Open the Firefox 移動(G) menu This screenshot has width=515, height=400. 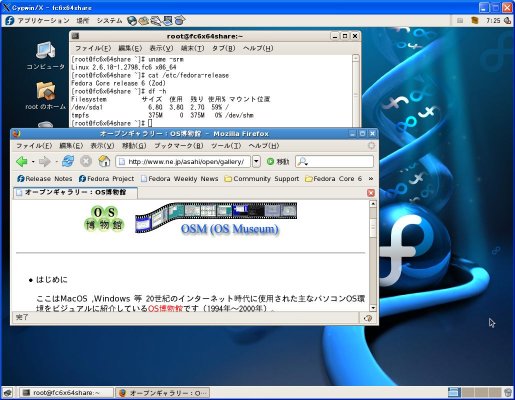pyautogui.click(x=134, y=146)
